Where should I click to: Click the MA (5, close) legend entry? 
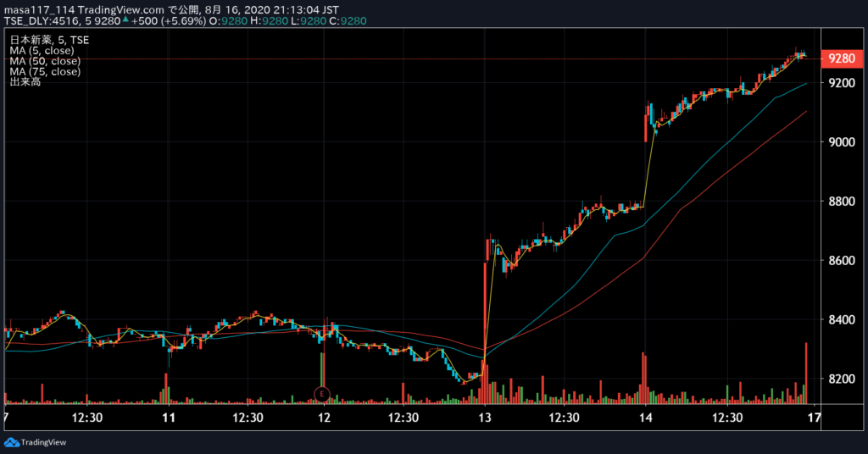click(x=42, y=50)
